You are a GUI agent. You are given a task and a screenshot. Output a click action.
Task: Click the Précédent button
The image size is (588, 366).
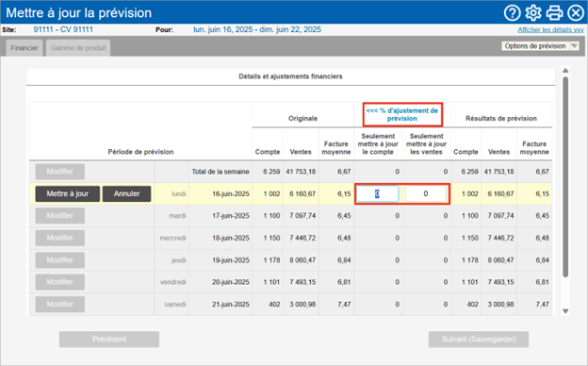tap(109, 340)
